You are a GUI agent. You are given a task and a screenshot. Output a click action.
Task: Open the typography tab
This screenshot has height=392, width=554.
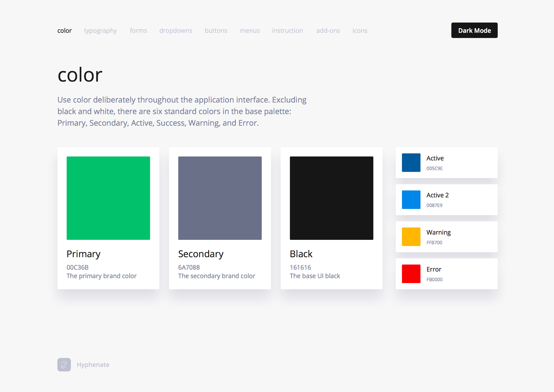100,31
